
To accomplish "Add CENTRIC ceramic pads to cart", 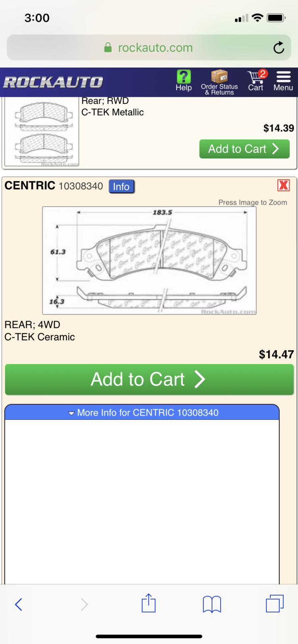I will [149, 379].
